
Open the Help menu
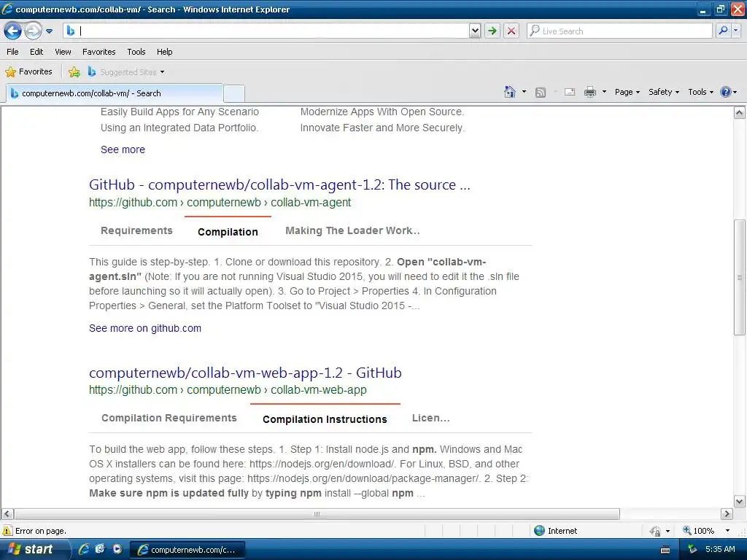tap(164, 52)
